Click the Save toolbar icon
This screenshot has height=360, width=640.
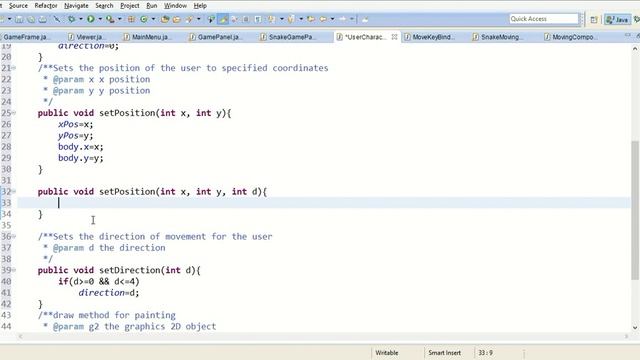(x=19, y=19)
